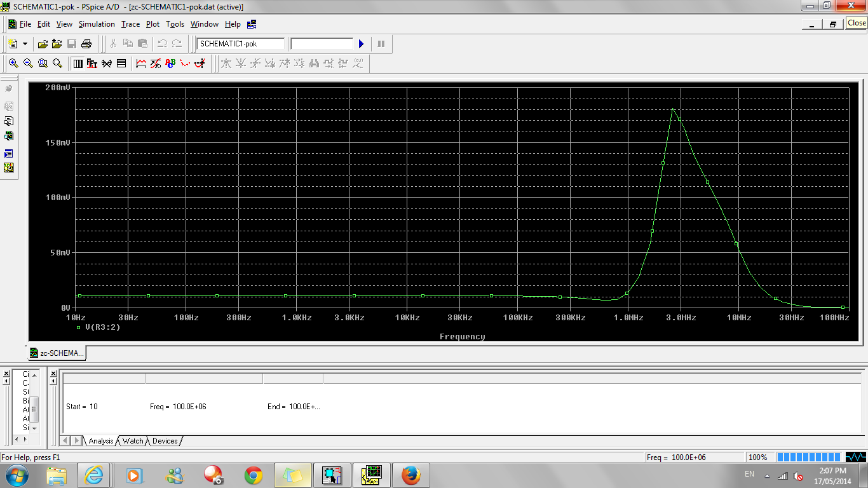Image resolution: width=868 pixels, height=488 pixels.
Task: Click the vertical scrollbar thumb in output pane
Action: pos(35,409)
